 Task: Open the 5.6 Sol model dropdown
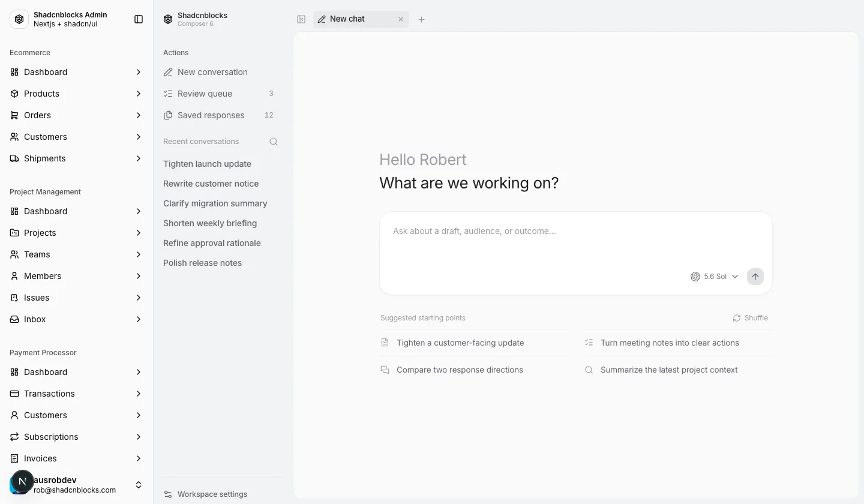[714, 277]
